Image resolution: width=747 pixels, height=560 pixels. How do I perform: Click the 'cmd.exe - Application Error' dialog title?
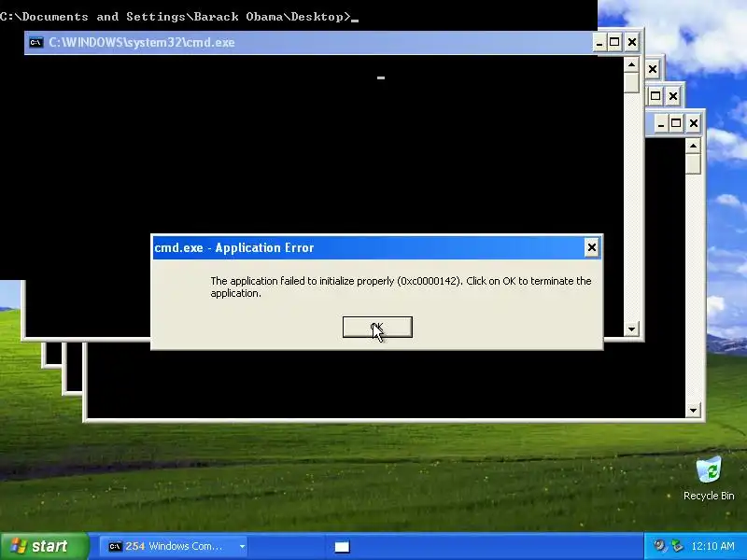click(x=234, y=247)
